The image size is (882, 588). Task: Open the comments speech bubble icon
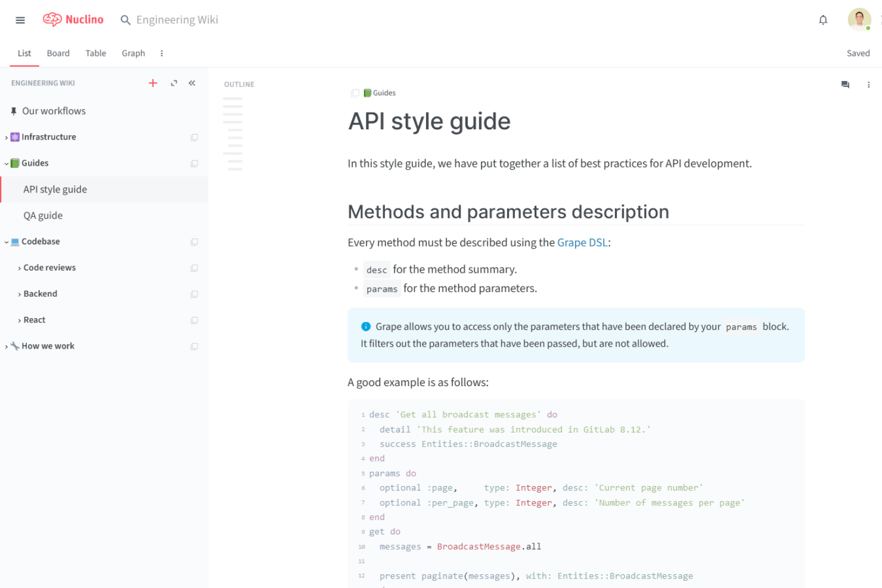click(845, 85)
